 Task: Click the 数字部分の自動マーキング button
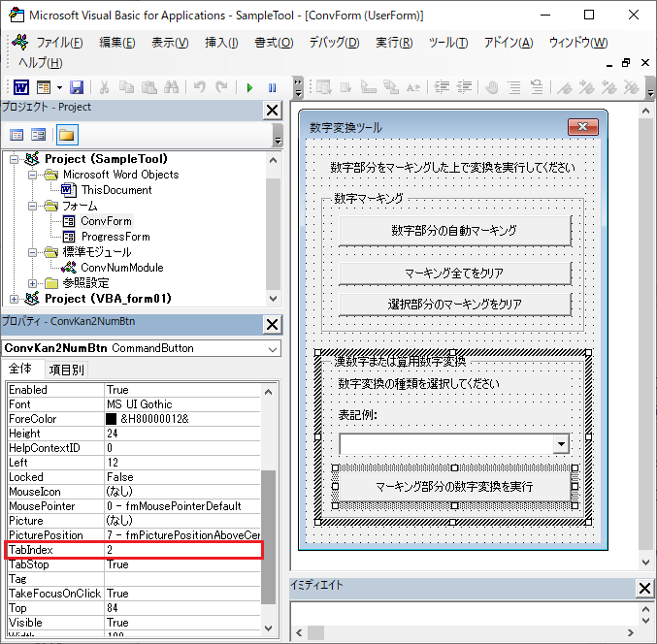(455, 231)
